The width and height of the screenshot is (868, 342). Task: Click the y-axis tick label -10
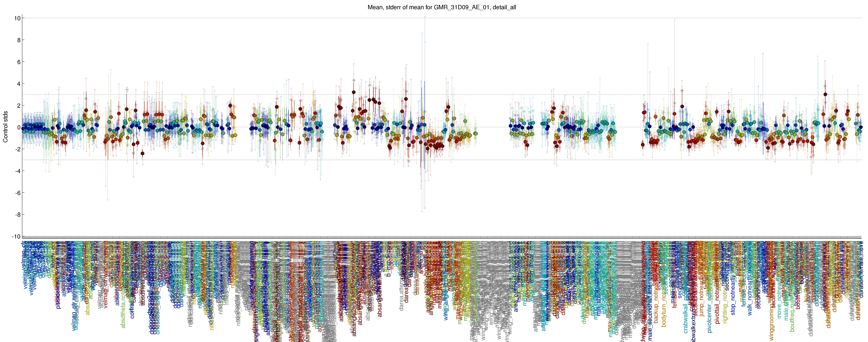coord(16,237)
